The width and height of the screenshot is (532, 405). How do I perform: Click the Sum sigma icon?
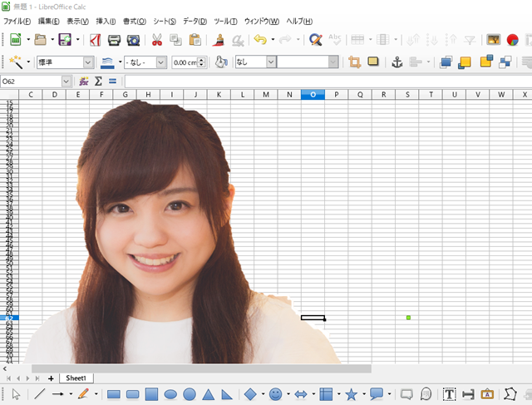pos(97,81)
